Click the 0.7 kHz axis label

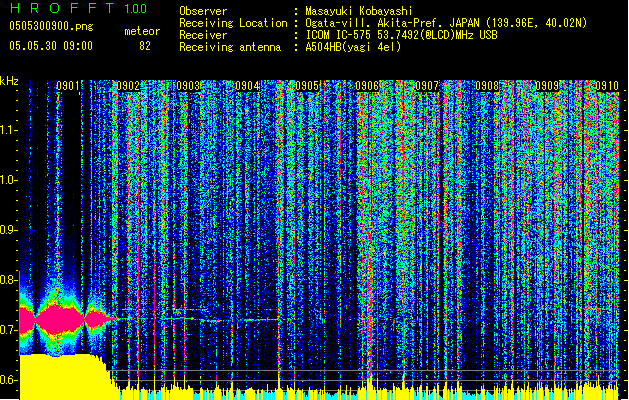click(9, 330)
